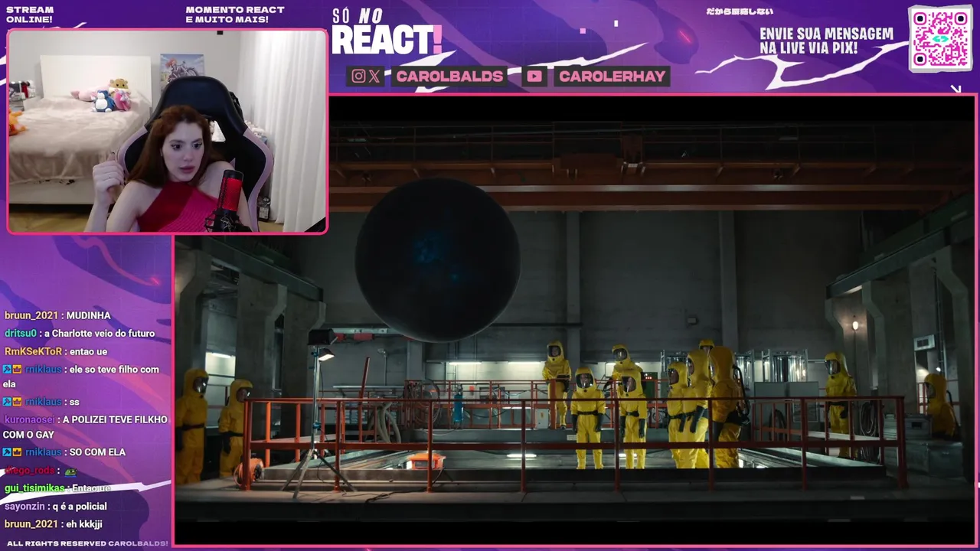Click 'ALL RIGHTS RESERVED CAROLBALDS!' footer text
The image size is (980, 551).
coord(87,543)
